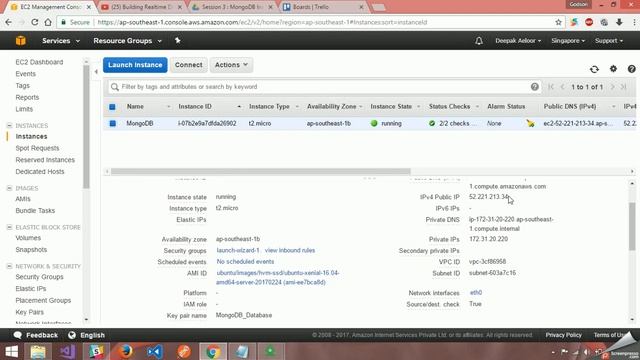Click the alarm status bell icon for MongoDB
This screenshot has width=640, height=360.
point(530,123)
